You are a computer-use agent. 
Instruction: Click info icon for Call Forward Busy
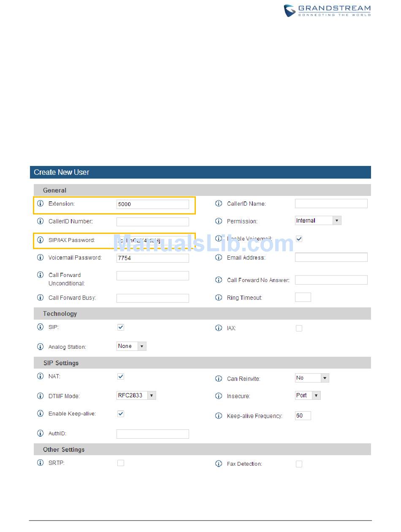[x=41, y=298]
